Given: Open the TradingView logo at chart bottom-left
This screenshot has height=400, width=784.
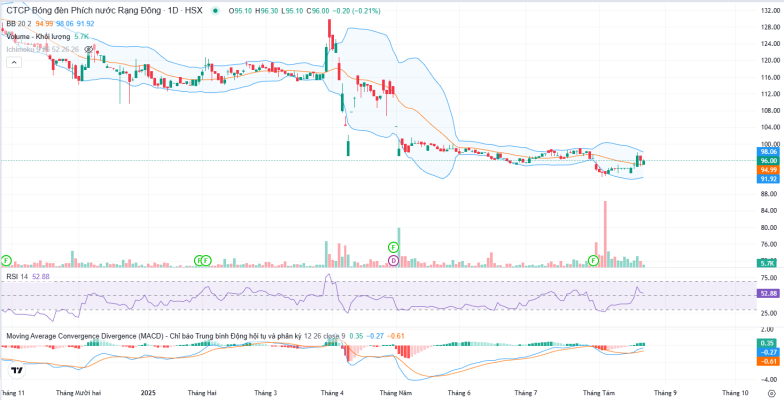Looking at the screenshot, I should (x=16, y=370).
